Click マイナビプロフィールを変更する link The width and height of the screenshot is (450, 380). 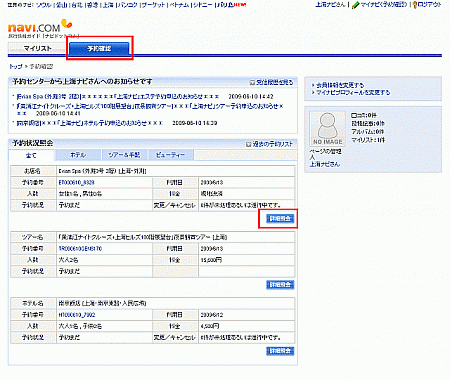click(353, 92)
